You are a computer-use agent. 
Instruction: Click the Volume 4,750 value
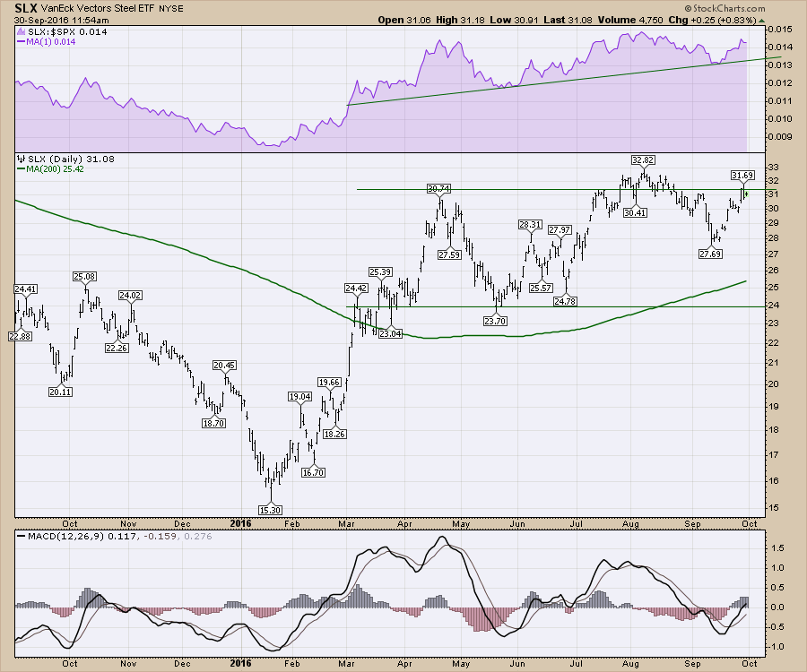point(630,20)
